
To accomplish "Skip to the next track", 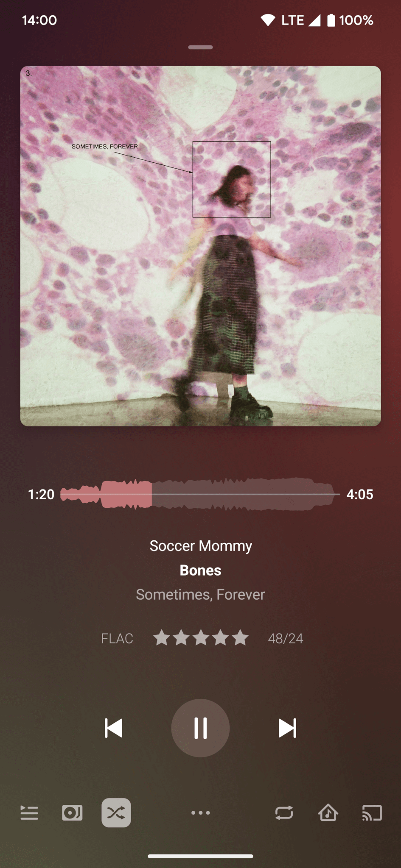I will (287, 728).
